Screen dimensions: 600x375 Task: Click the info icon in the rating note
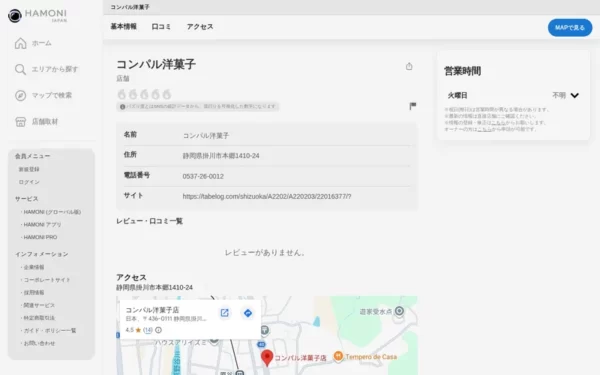click(122, 107)
